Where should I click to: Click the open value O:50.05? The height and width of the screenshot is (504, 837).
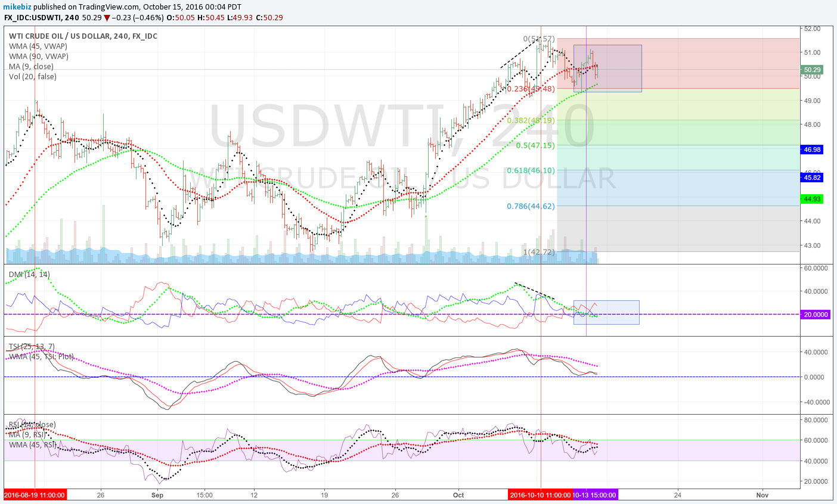(180, 17)
